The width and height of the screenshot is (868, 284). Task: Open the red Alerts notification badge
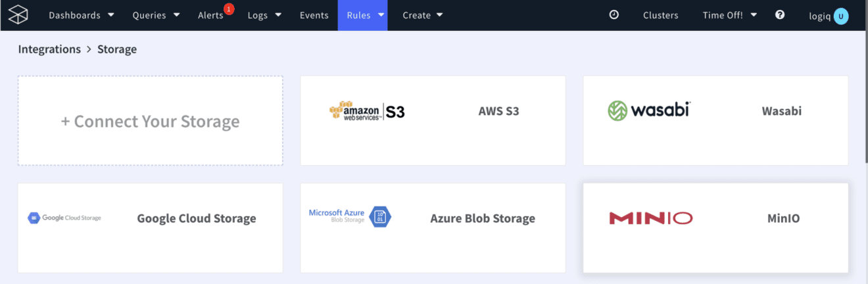pyautogui.click(x=229, y=9)
